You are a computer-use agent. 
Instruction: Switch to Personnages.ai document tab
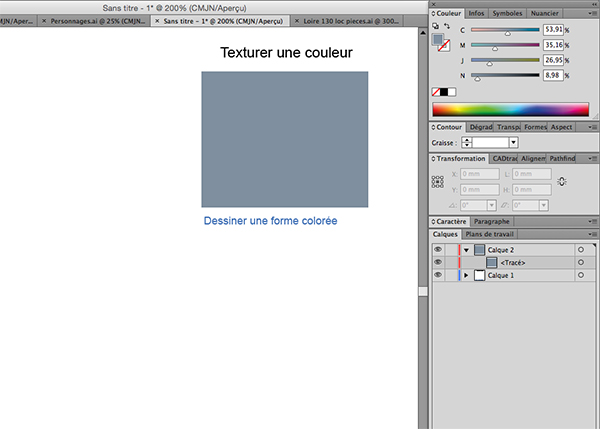[92, 20]
